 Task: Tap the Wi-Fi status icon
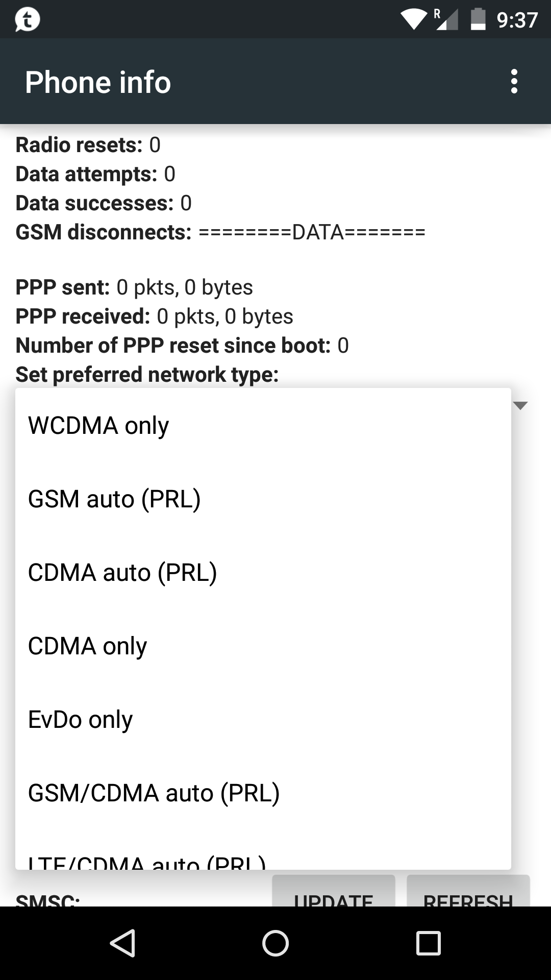click(414, 19)
